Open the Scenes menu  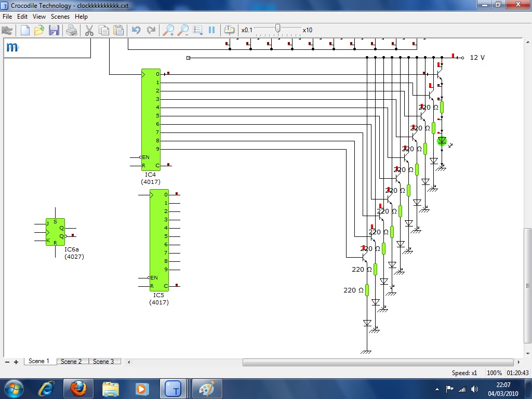pyautogui.click(x=60, y=17)
